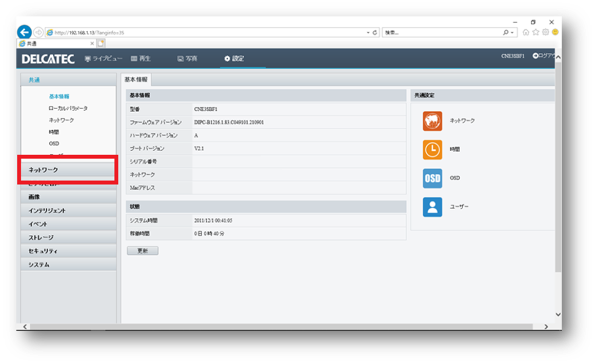
Task: Click the browser forward arrow button
Action: pos(38,33)
